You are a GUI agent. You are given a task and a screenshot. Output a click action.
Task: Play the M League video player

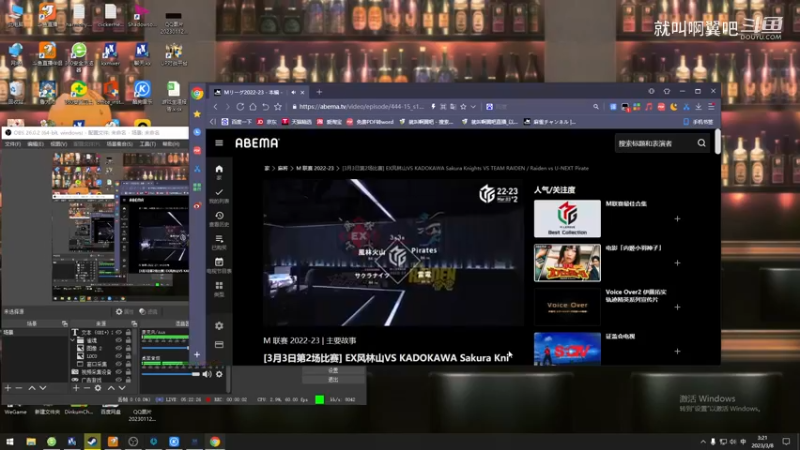[x=393, y=253]
